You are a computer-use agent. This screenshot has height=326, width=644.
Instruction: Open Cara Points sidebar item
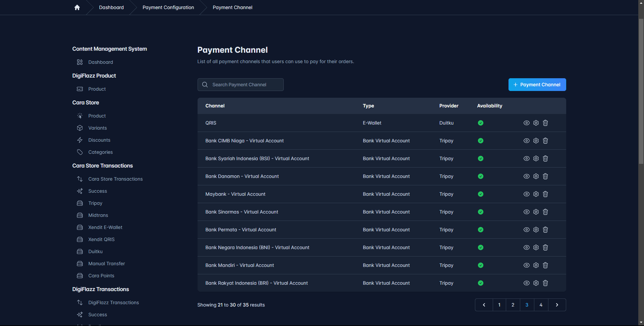tap(101, 276)
